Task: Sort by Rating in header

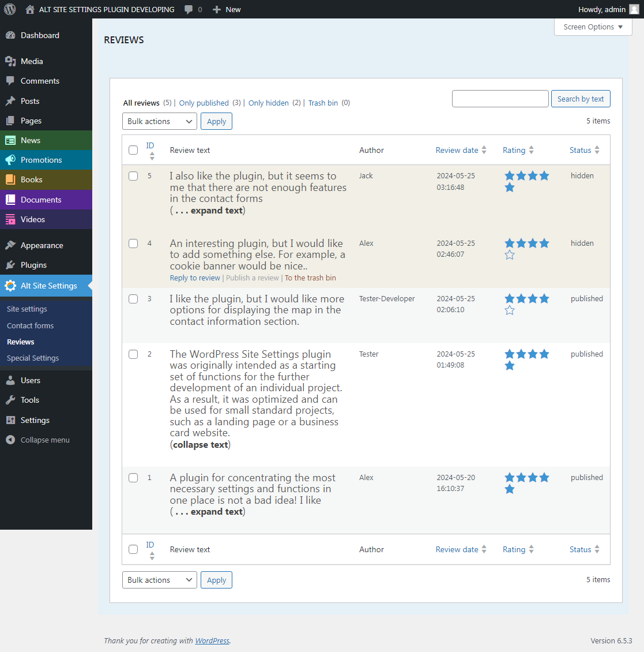Action: [518, 150]
